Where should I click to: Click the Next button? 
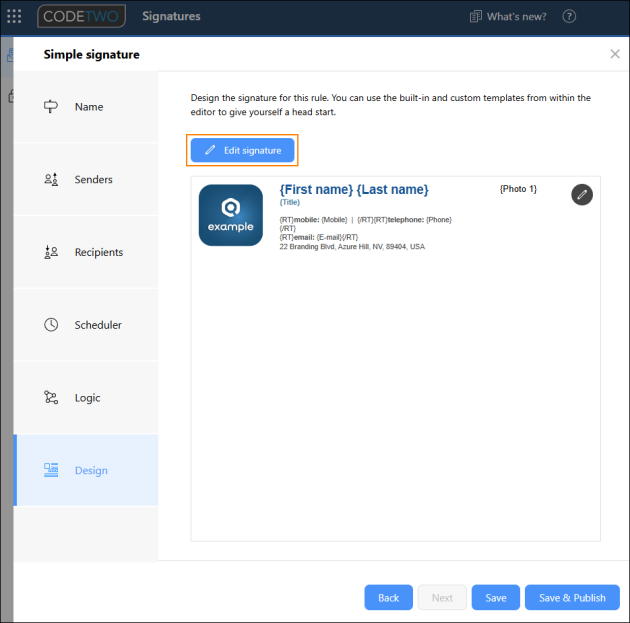click(442, 597)
